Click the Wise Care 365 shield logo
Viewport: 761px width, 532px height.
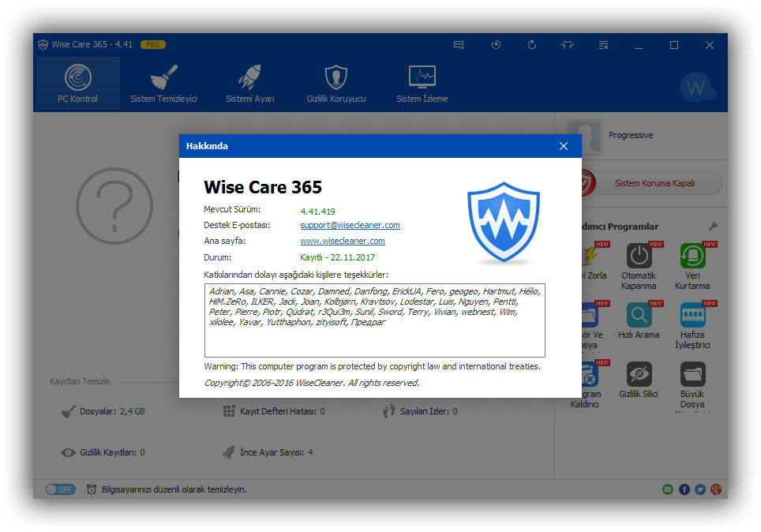(504, 223)
